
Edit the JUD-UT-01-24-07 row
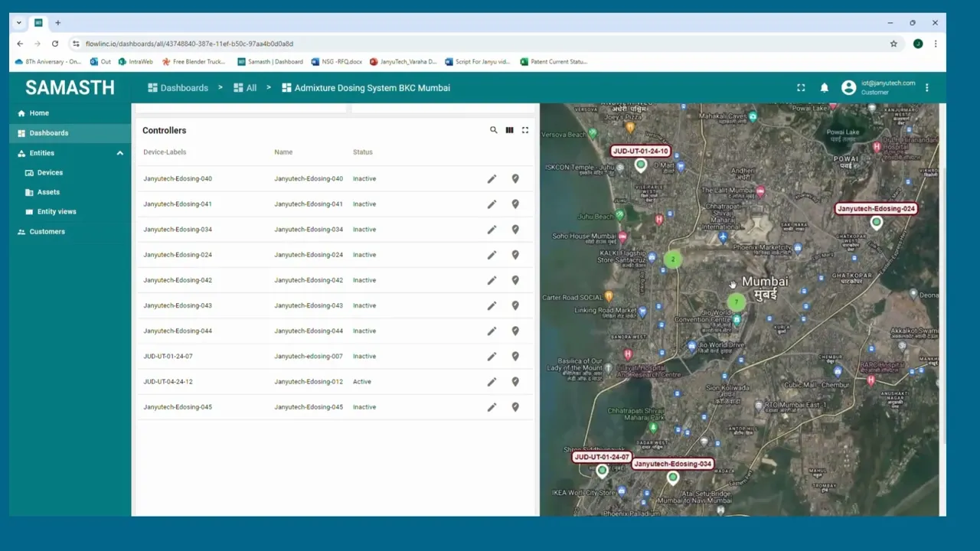tap(492, 357)
